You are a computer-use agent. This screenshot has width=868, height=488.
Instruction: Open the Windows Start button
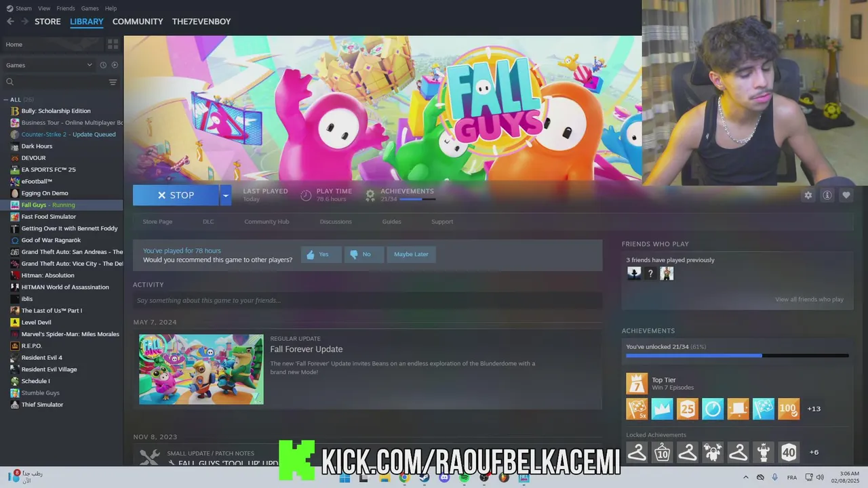344,478
